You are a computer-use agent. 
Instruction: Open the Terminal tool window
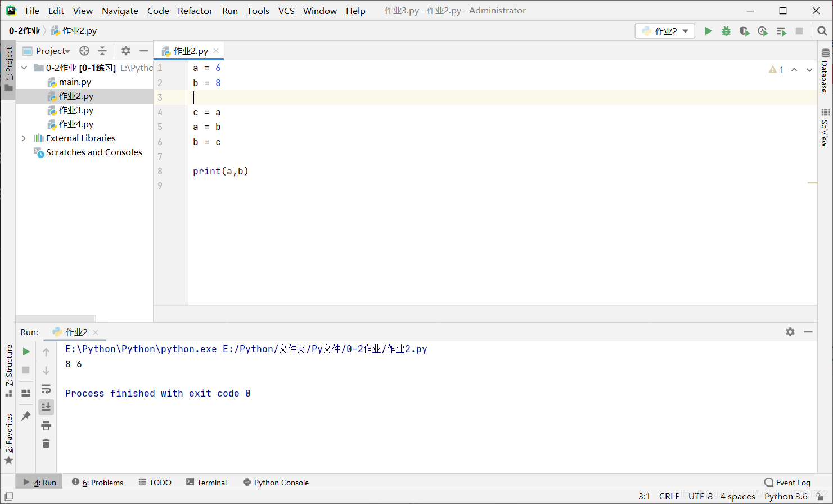pyautogui.click(x=206, y=482)
